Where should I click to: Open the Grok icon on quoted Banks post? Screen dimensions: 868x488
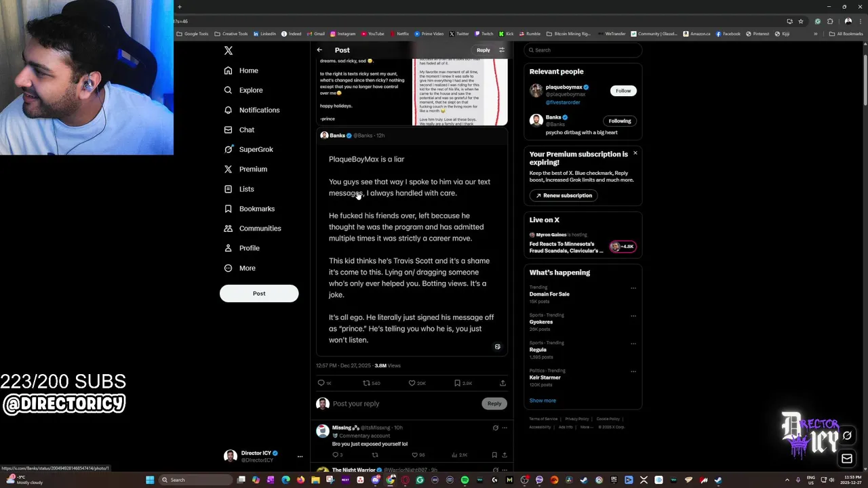tap(498, 347)
